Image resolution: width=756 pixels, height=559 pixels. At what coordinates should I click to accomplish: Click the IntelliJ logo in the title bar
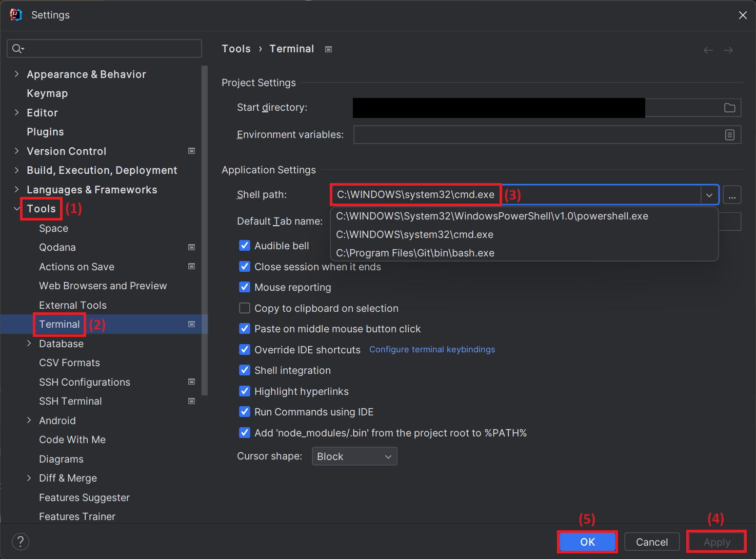click(16, 15)
